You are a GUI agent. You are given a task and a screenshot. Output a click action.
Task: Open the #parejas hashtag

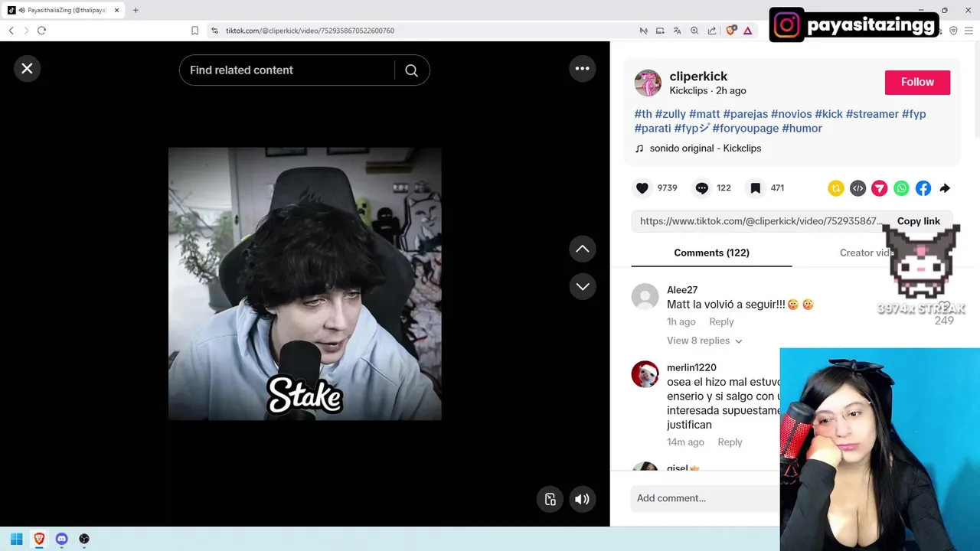point(746,114)
